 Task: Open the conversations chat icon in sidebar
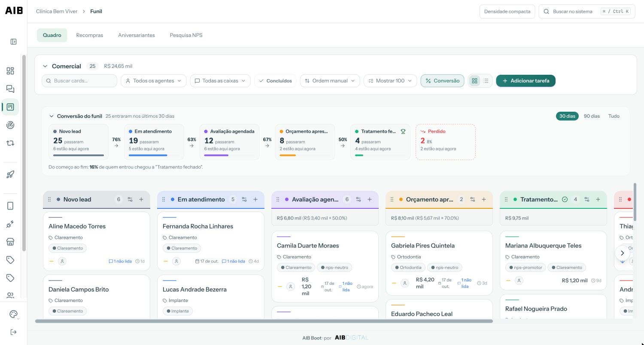(x=10, y=89)
